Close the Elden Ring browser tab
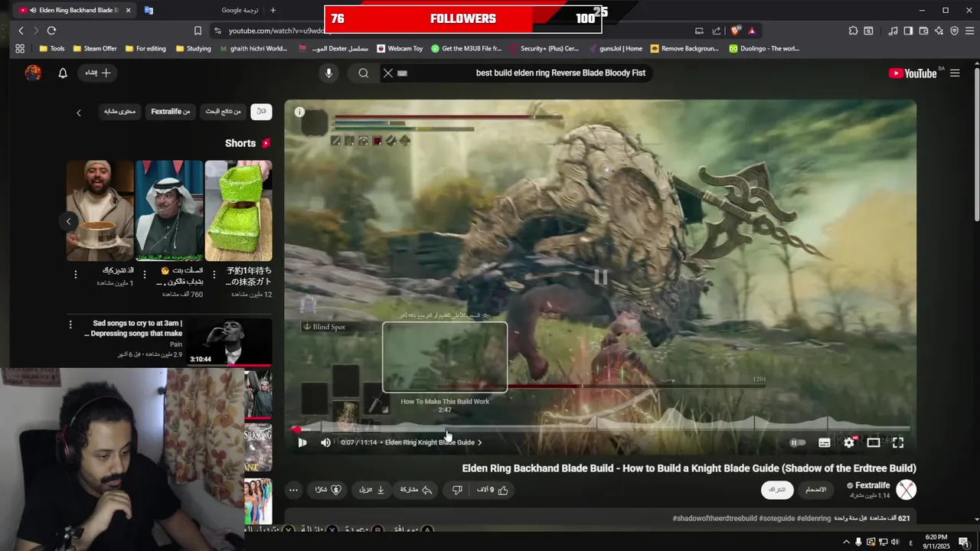The height and width of the screenshot is (551, 980). pyautogui.click(x=128, y=10)
